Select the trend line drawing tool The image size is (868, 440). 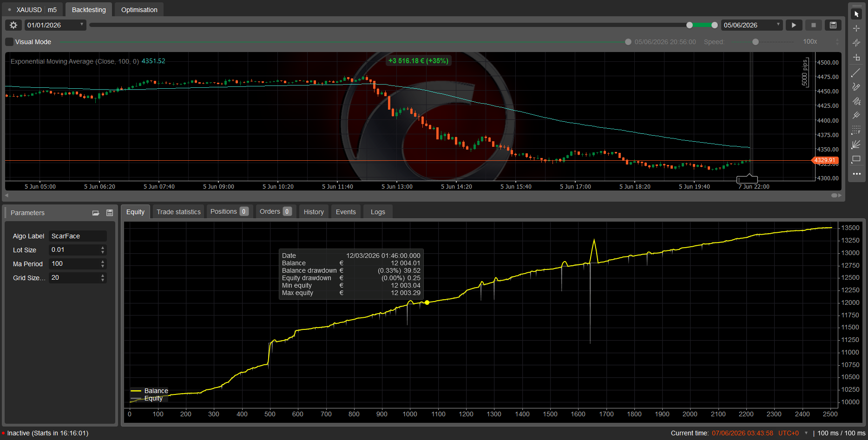pyautogui.click(x=856, y=72)
